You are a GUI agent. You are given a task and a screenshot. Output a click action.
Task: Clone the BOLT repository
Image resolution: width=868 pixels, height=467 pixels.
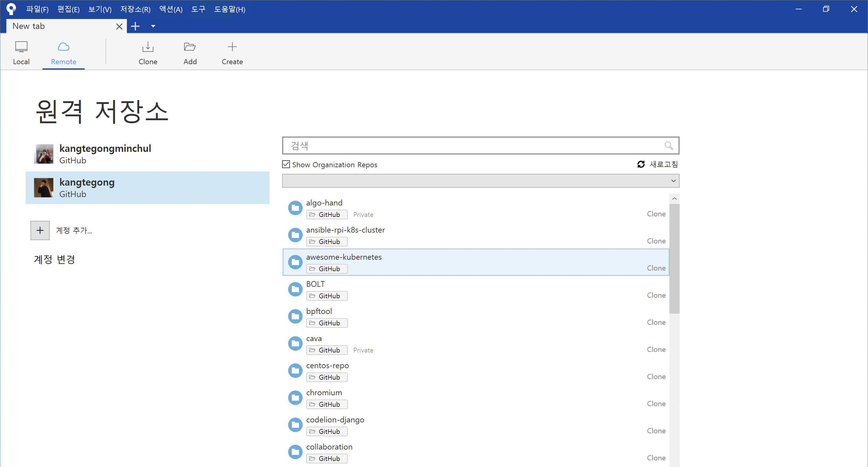pos(656,295)
